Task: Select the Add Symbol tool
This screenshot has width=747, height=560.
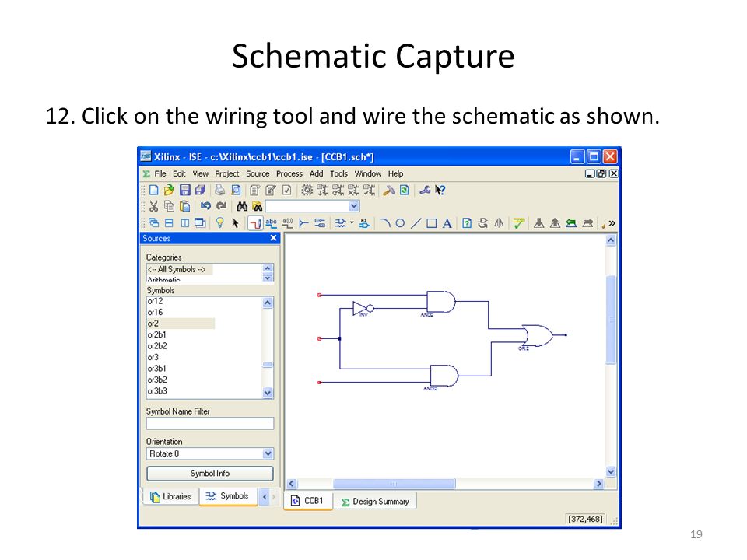Action: click(x=340, y=223)
